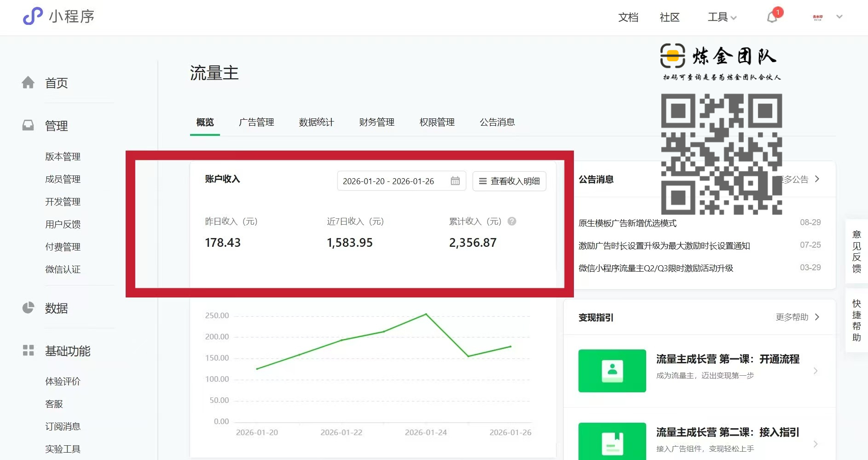Open 文档 in the top navigation
This screenshot has width=868, height=460.
(628, 17)
